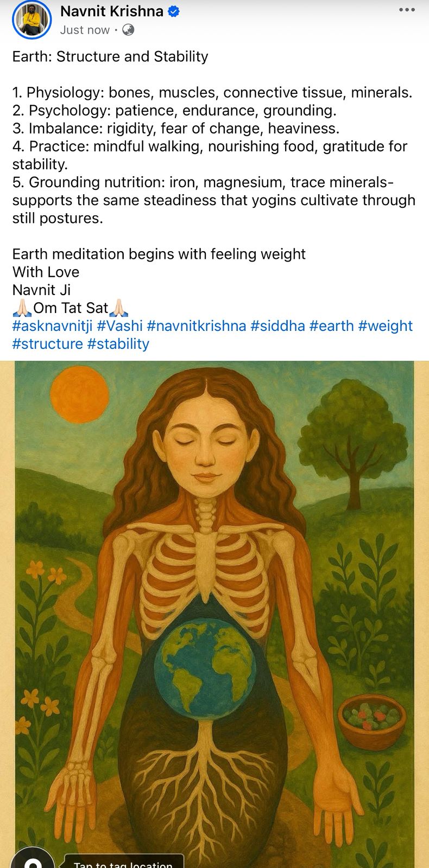Screen dimensions: 429x868
Task: Tap the "Tap to tag location" tooltip
Action: pos(123,863)
